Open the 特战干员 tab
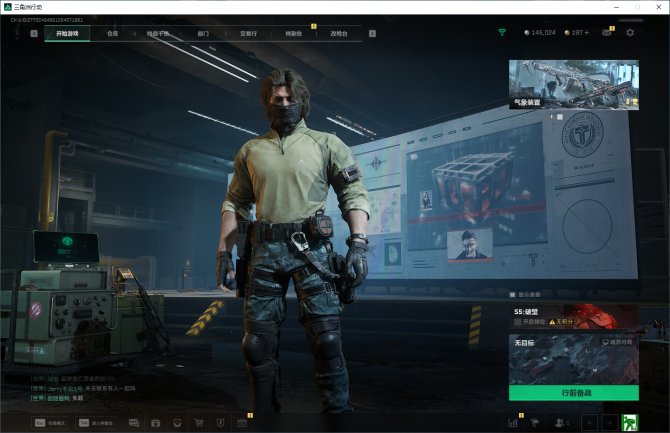The height and width of the screenshot is (433, 670). click(158, 33)
